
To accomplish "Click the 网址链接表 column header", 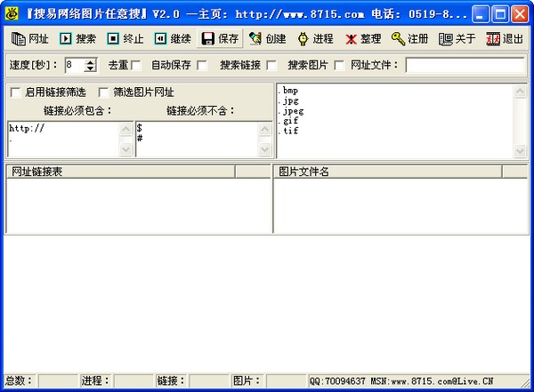I will click(x=121, y=172).
